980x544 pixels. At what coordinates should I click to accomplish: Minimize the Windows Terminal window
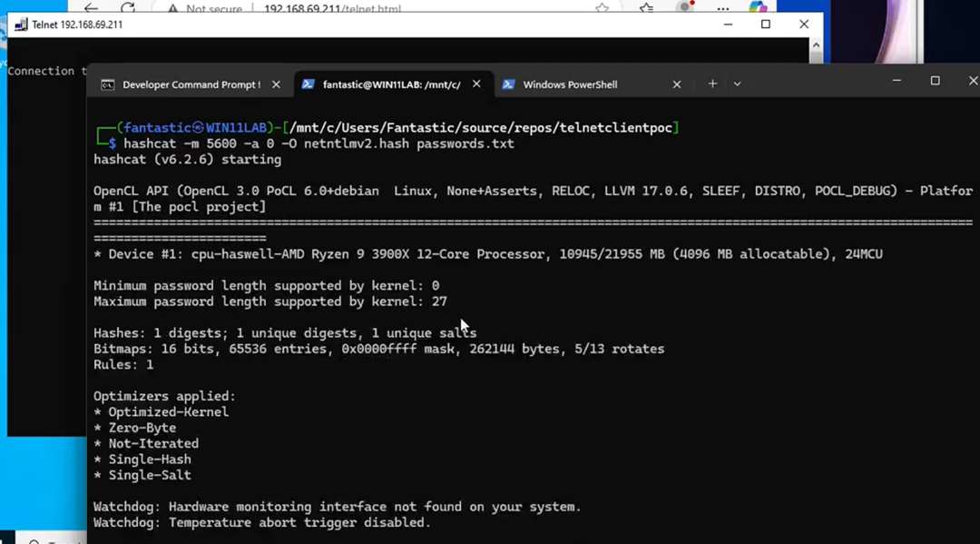897,81
